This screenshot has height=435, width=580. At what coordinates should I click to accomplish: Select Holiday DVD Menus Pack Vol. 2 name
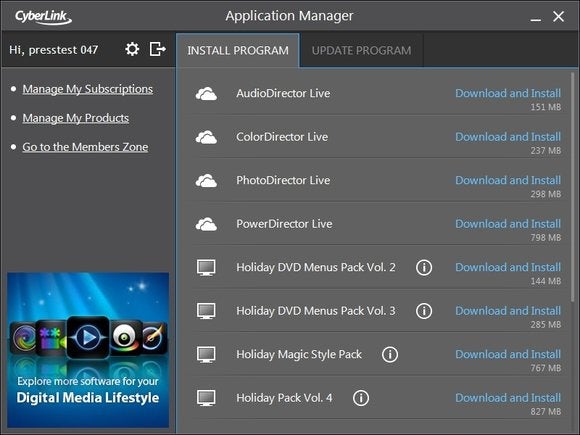(x=316, y=267)
